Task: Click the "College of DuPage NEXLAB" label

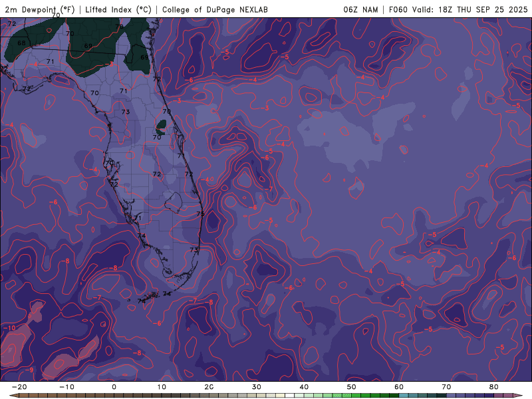Action: click(x=215, y=9)
